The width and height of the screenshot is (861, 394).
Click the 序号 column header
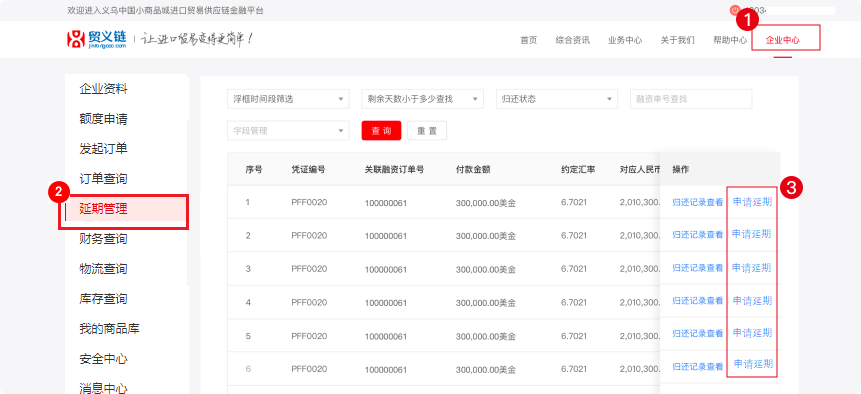pos(254,170)
